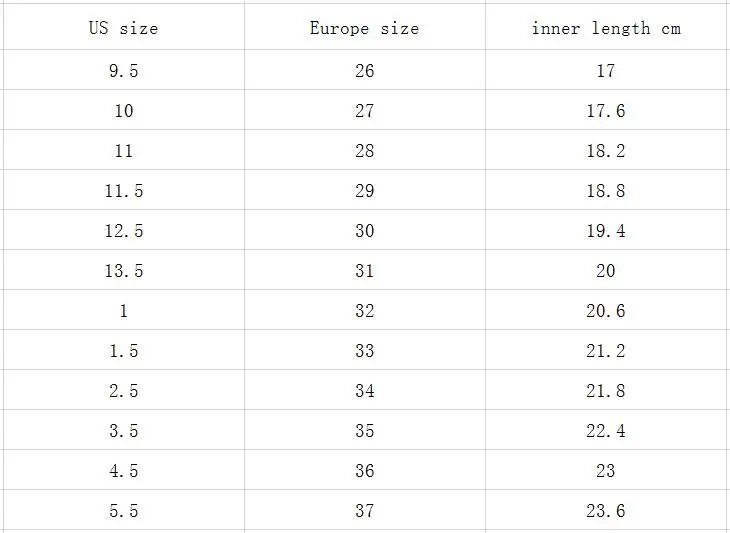
Task: Click the inner length 19.4 cell
Action: click(608, 230)
